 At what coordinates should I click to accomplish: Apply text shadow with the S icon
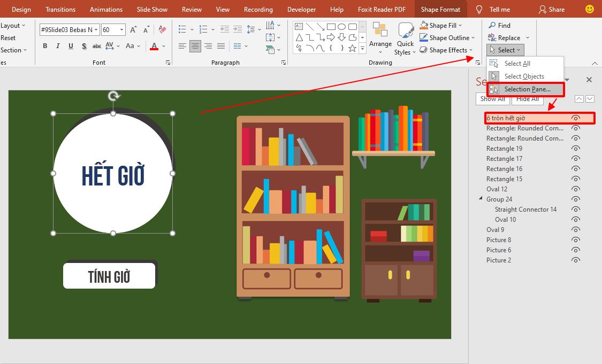84,46
